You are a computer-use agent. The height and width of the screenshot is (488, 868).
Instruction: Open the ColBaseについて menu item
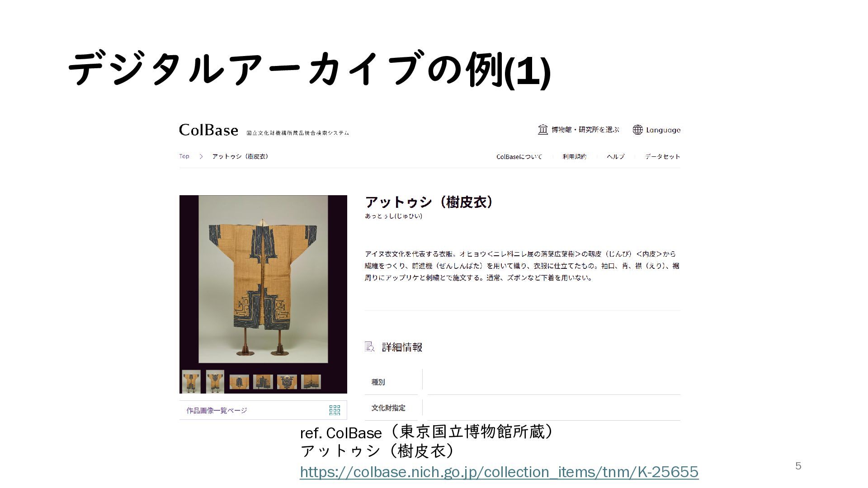click(519, 157)
